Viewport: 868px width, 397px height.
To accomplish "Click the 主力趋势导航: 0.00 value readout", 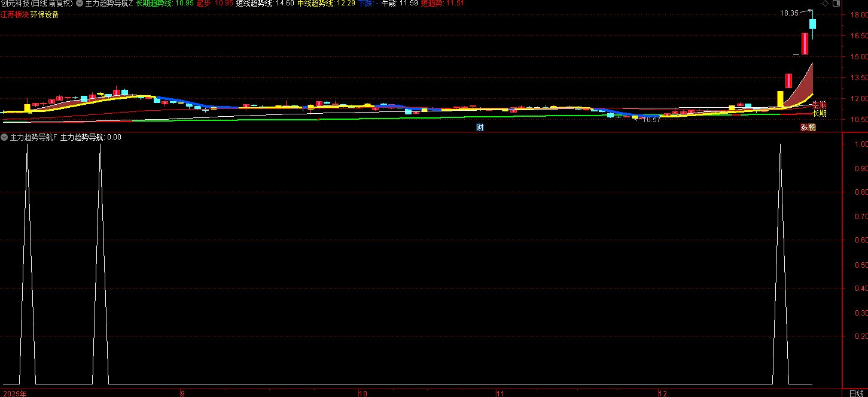I will (x=91, y=137).
